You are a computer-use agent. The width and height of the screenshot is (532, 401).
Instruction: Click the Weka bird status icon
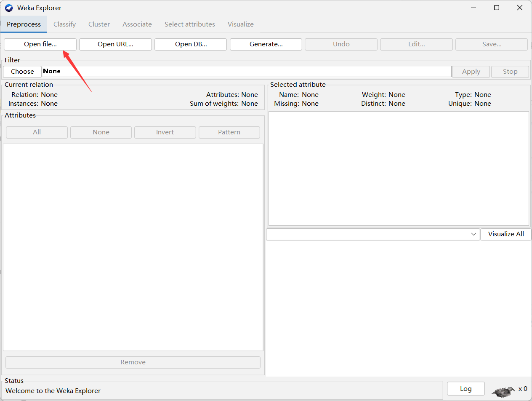[503, 391]
